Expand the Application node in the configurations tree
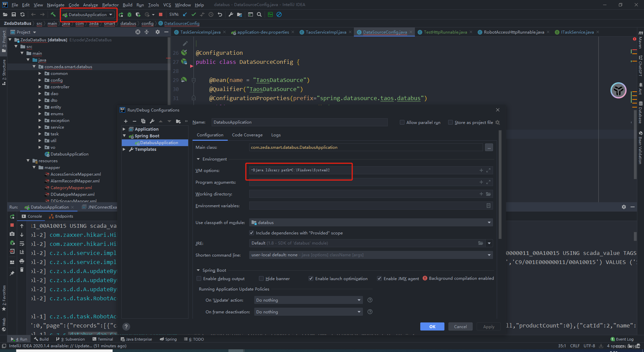Image resolution: width=644 pixels, height=352 pixels. pos(124,129)
